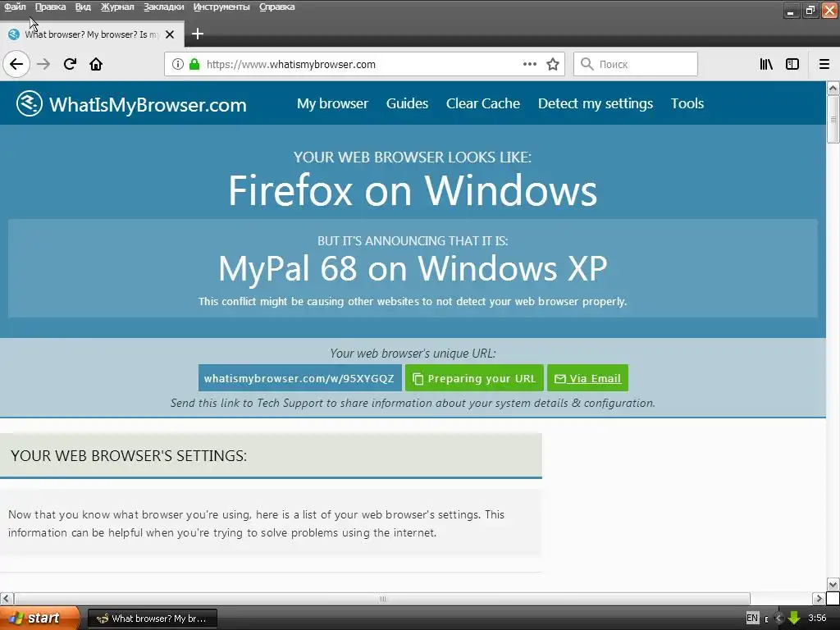The image size is (840, 630).
Task: Toggle the sidebar view icon
Action: pyautogui.click(x=792, y=64)
